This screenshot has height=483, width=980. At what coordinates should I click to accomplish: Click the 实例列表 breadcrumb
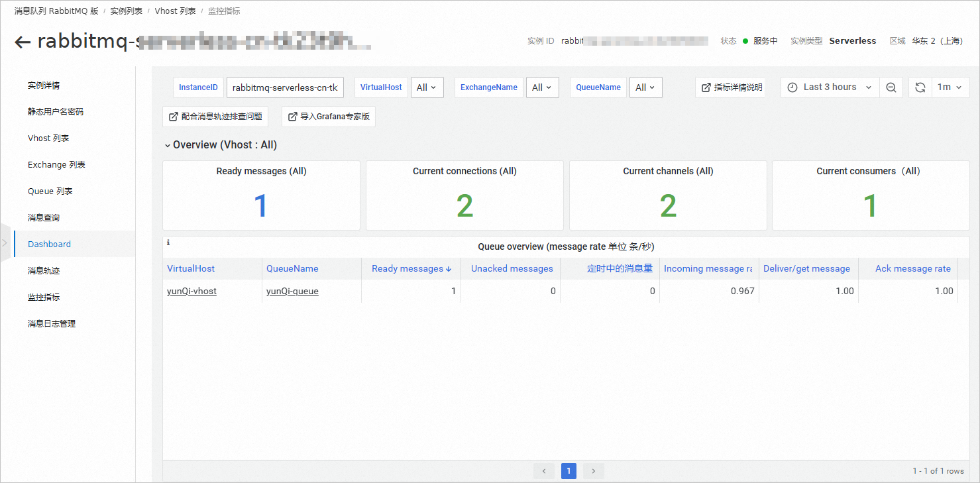pyautogui.click(x=127, y=11)
